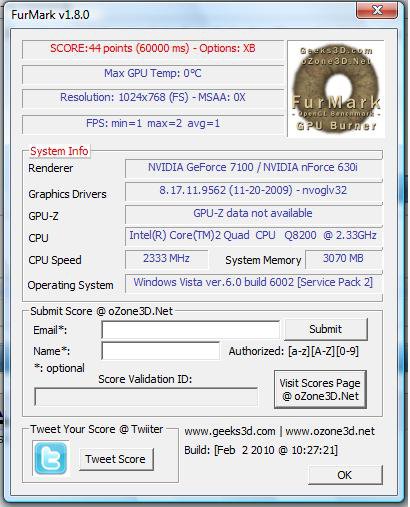The width and height of the screenshot is (410, 507).
Task: Click the Resolution: 1024x768 (FS) field
Action: tap(153, 98)
